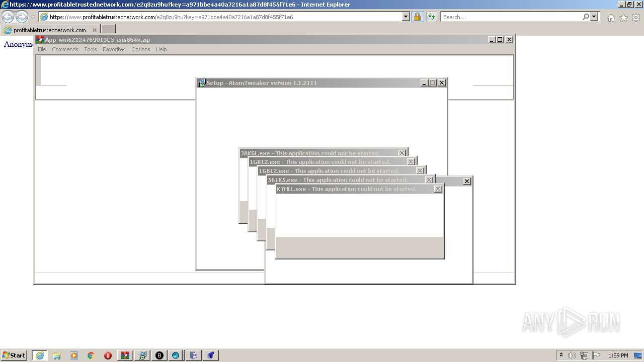Image resolution: width=644 pixels, height=362 pixels.
Task: Click the 561K5.exe dialog title text
Action: click(x=338, y=180)
